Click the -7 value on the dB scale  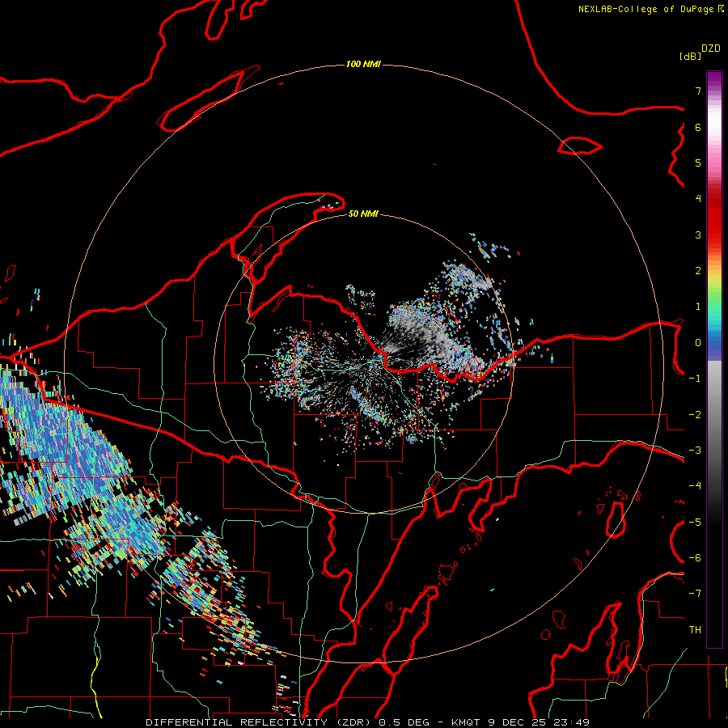click(695, 594)
